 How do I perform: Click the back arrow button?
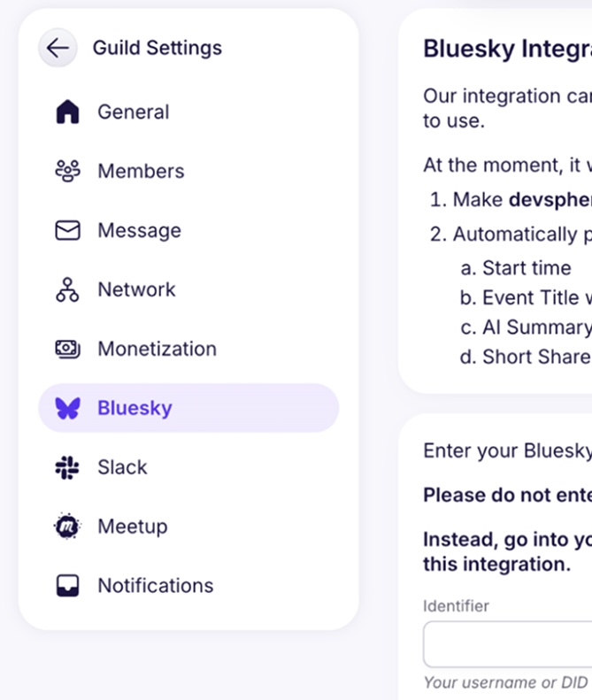(58, 48)
